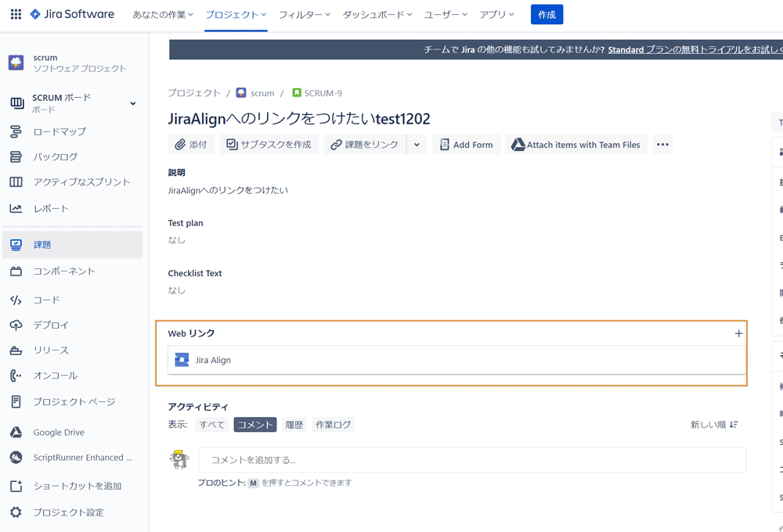Image resolution: width=783 pixels, height=532 pixels.
Task: Click the プロジェクト ページ document icon
Action: click(16, 402)
